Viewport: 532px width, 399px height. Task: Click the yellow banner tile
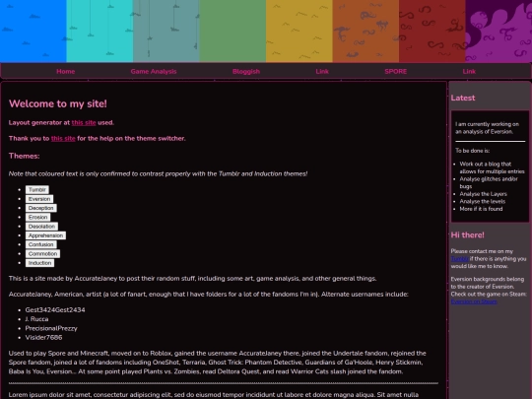[299, 31]
